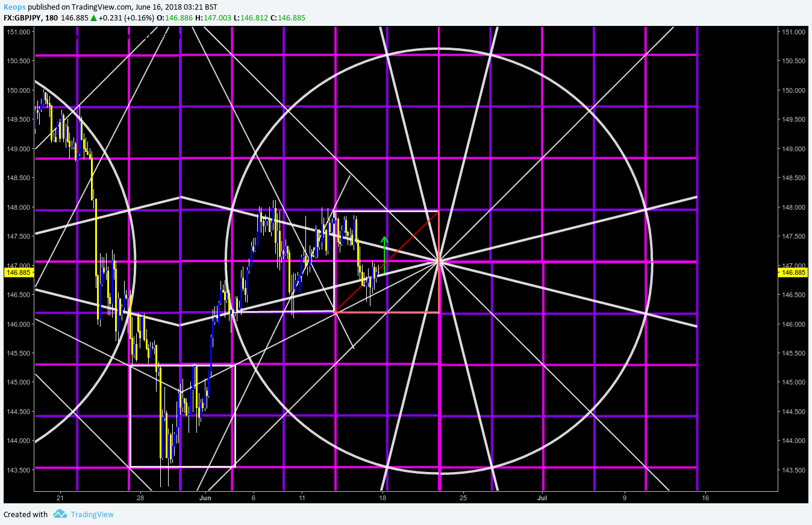
Task: Click 145.500 on the right price axis
Action: [x=793, y=353]
